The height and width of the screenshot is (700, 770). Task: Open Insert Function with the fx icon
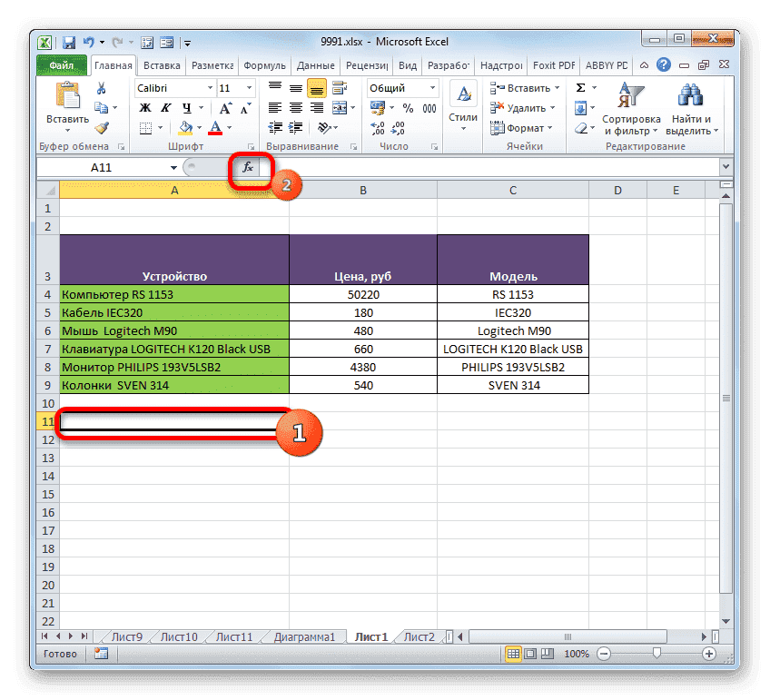tap(248, 168)
